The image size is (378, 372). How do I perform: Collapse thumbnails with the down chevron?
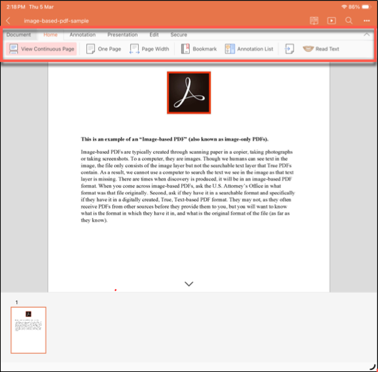click(x=189, y=284)
